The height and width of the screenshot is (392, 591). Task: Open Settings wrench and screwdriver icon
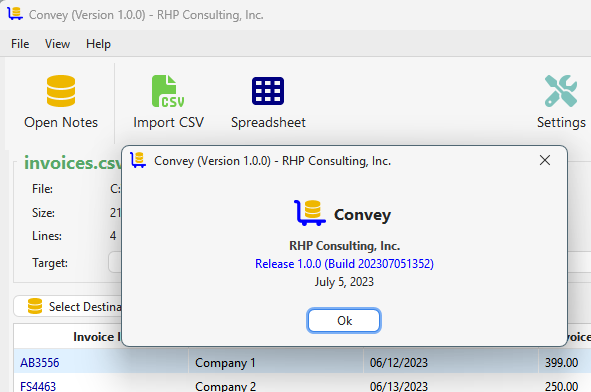point(561,91)
